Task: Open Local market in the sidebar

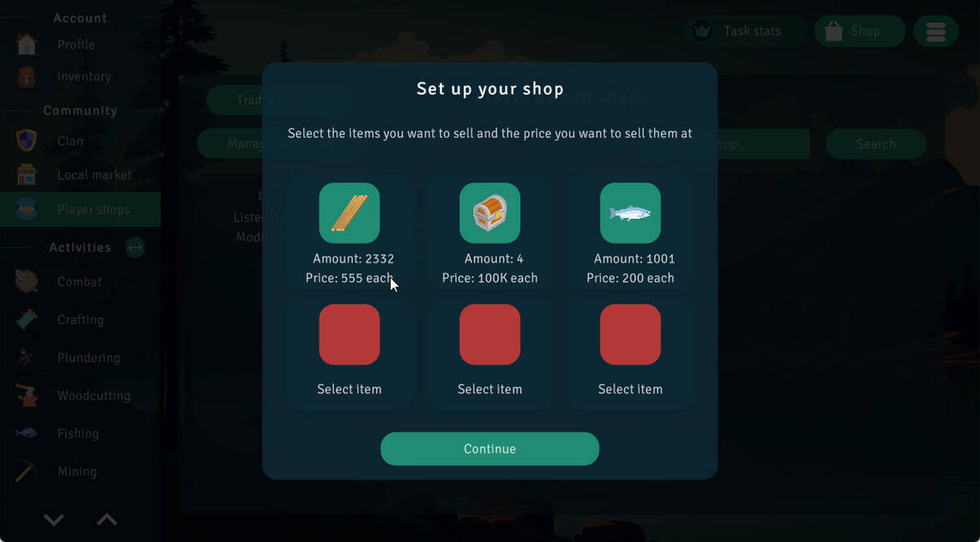Action: pos(80,175)
